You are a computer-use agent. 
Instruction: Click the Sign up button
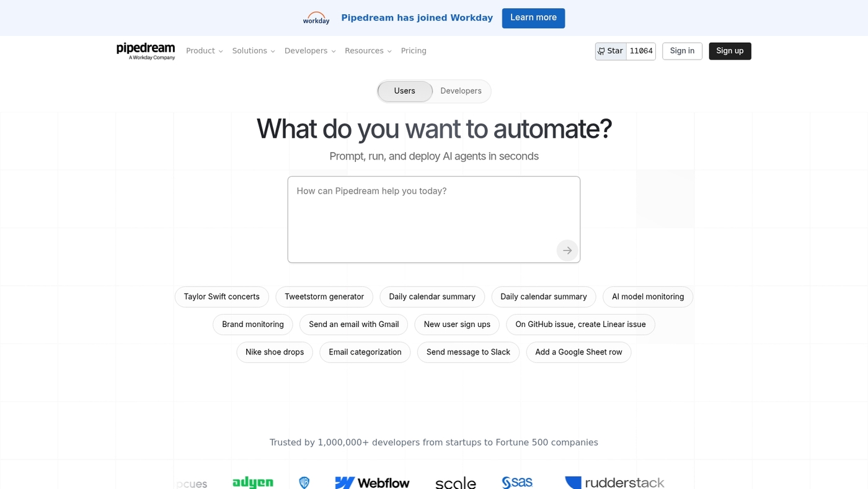(729, 51)
